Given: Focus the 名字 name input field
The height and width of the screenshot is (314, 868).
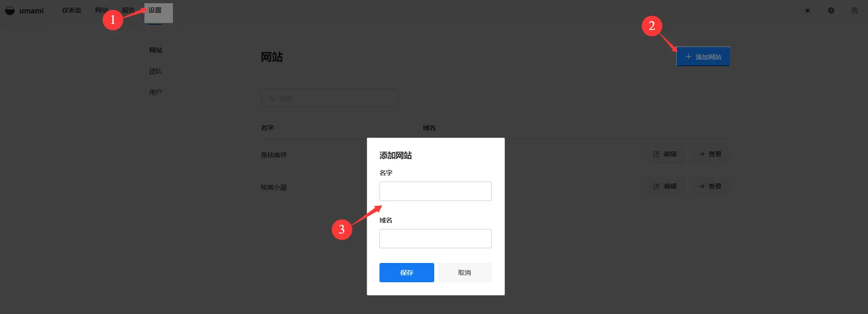Looking at the screenshot, I should pos(435,191).
